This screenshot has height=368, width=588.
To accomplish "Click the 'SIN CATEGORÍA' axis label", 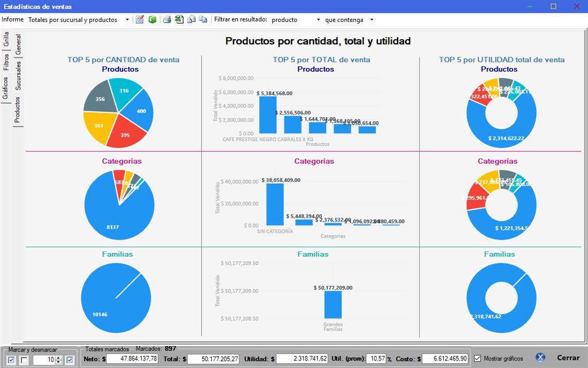I will (275, 232).
